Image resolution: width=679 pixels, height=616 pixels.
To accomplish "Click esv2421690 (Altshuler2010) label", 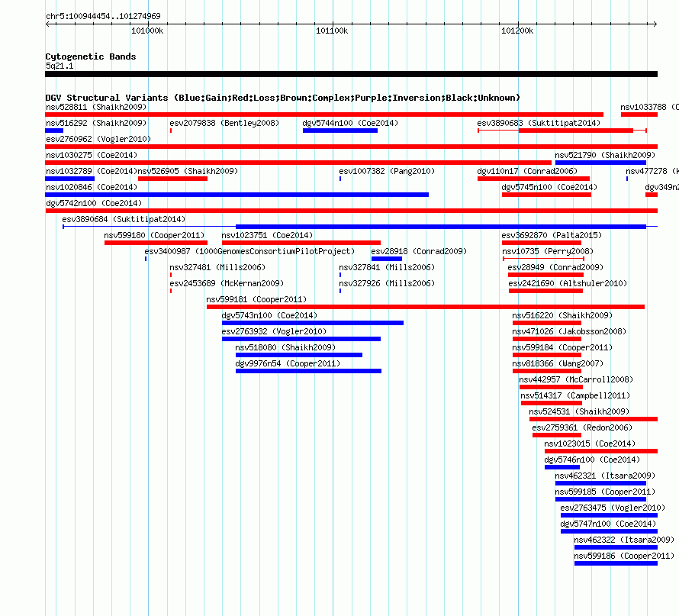I will coord(568,283).
